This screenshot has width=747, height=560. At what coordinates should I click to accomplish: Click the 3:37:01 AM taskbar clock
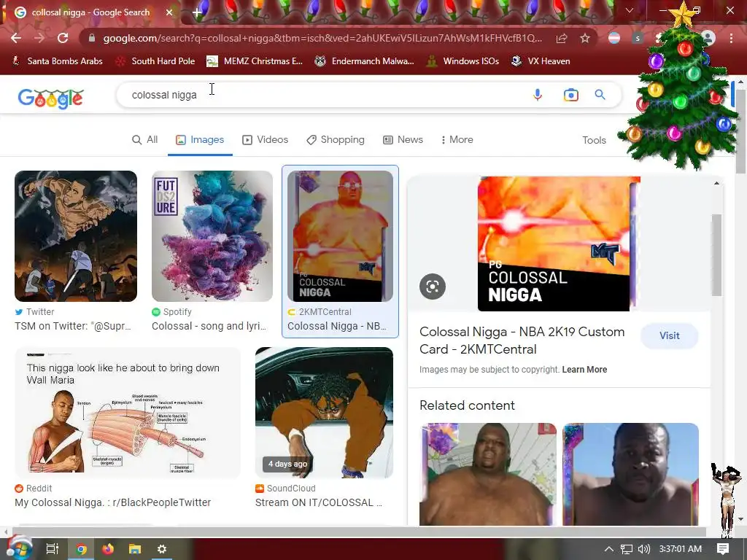[x=681, y=549]
